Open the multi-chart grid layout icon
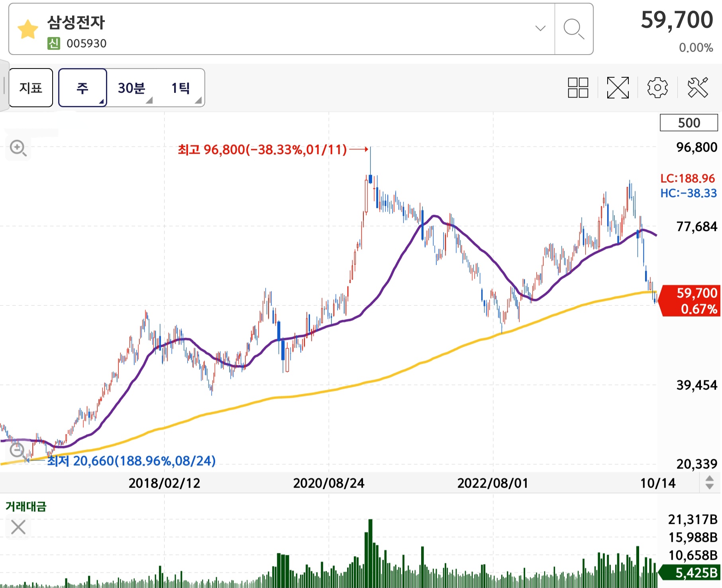This screenshot has height=588, width=722. click(x=578, y=88)
